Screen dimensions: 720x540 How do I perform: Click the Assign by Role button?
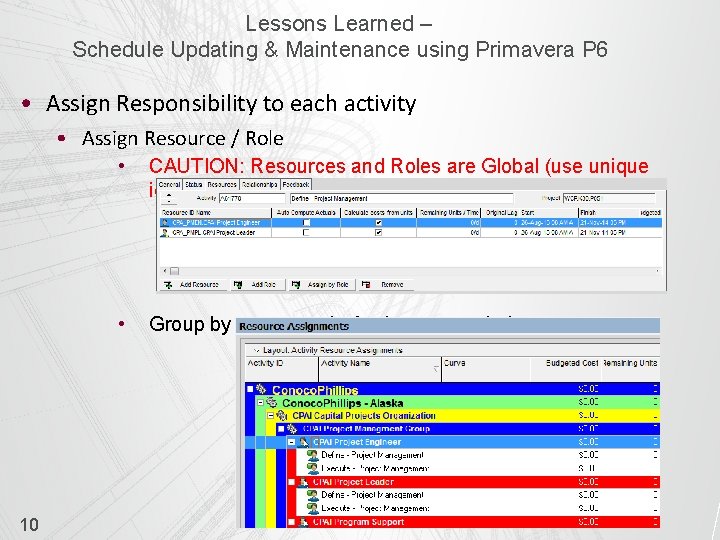[321, 285]
